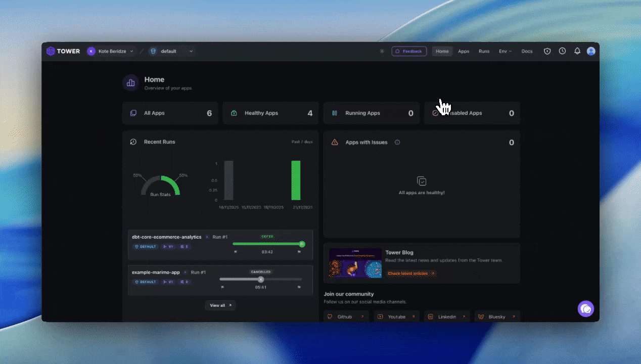Open the Bluesky community link
641x364 pixels.
click(497, 316)
